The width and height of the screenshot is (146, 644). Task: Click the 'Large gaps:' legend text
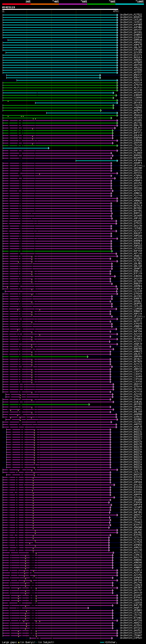point(10,642)
